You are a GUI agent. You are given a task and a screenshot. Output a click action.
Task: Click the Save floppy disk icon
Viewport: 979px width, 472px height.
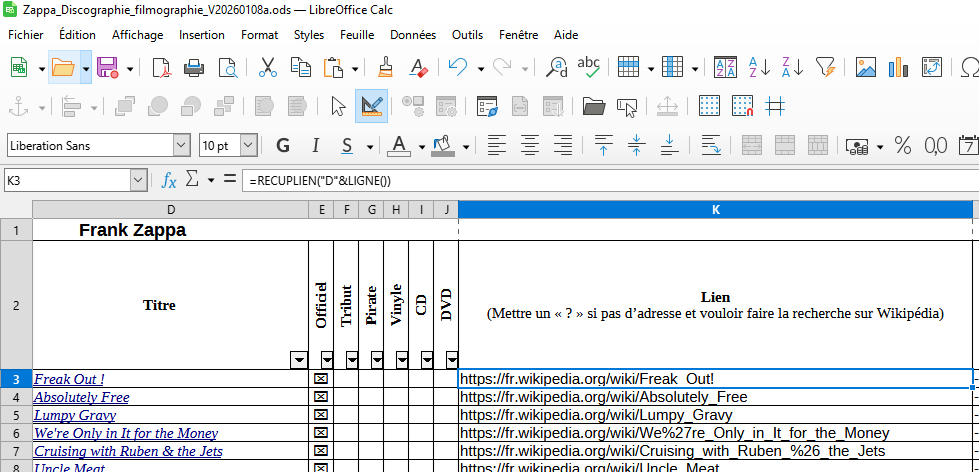pyautogui.click(x=108, y=67)
